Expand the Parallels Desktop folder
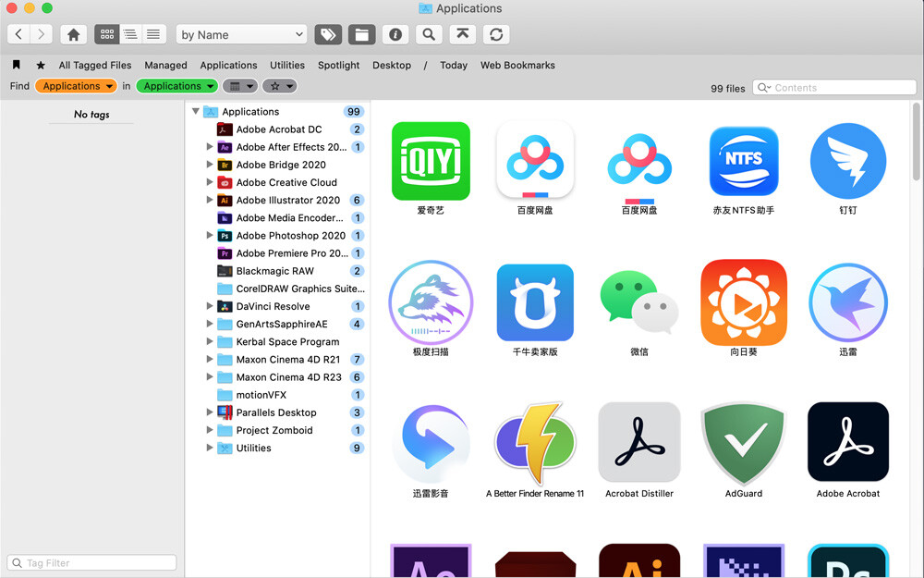 coord(209,412)
